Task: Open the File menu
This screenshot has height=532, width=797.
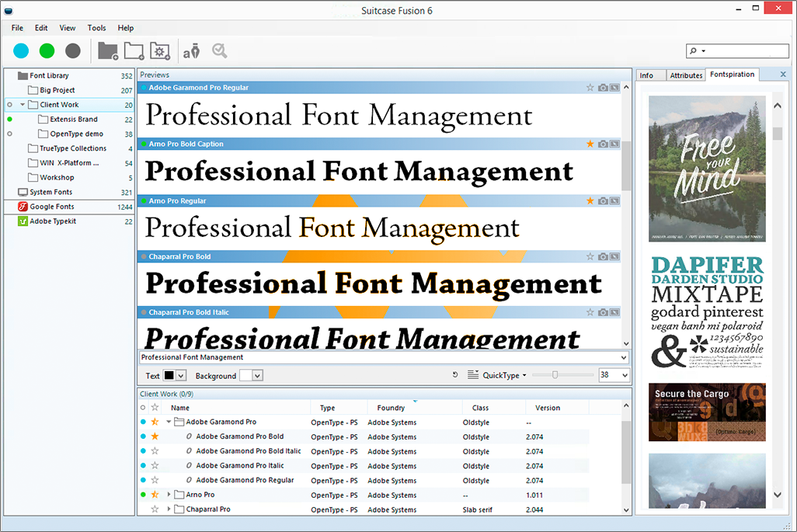Action: coord(17,28)
